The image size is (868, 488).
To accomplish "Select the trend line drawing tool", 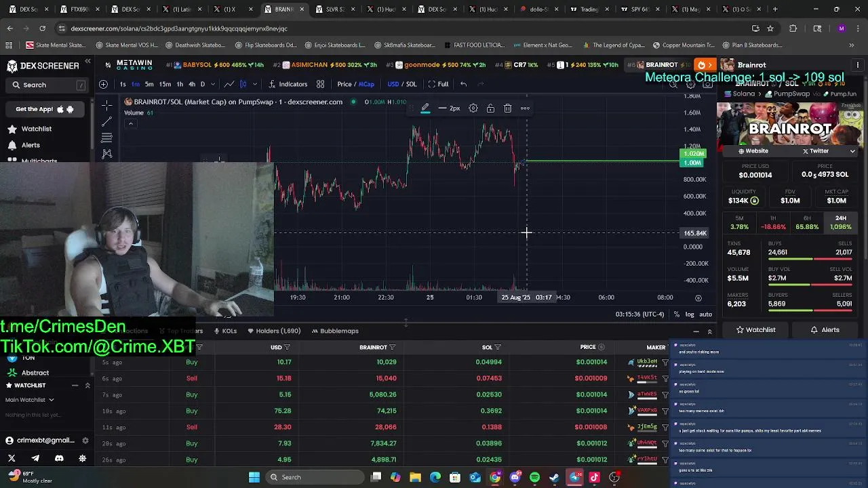I will (x=106, y=121).
